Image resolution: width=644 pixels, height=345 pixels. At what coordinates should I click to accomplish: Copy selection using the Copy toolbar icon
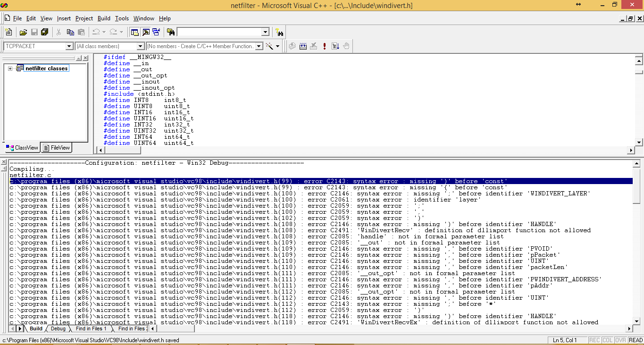pos(70,32)
